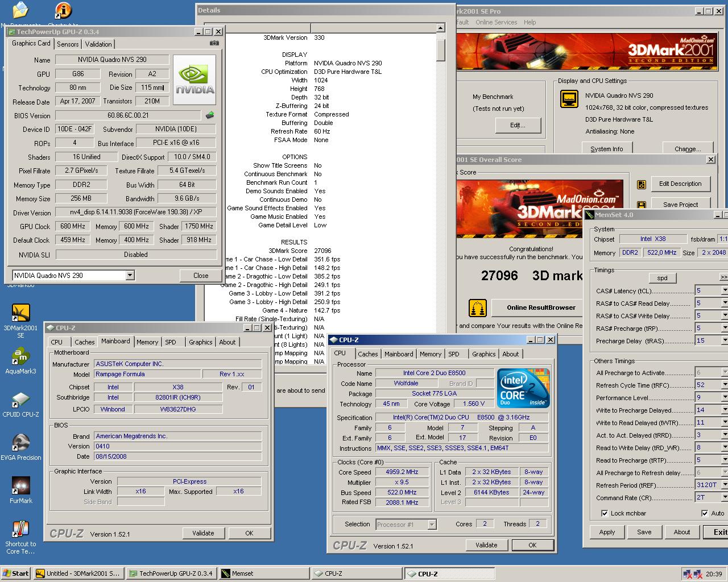Image resolution: width=728 pixels, height=582 pixels.
Task: Click the monitor icon in Display settings
Action: 569,99
